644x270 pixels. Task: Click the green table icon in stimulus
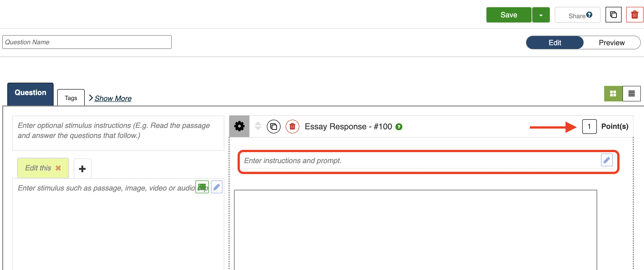coord(202,187)
